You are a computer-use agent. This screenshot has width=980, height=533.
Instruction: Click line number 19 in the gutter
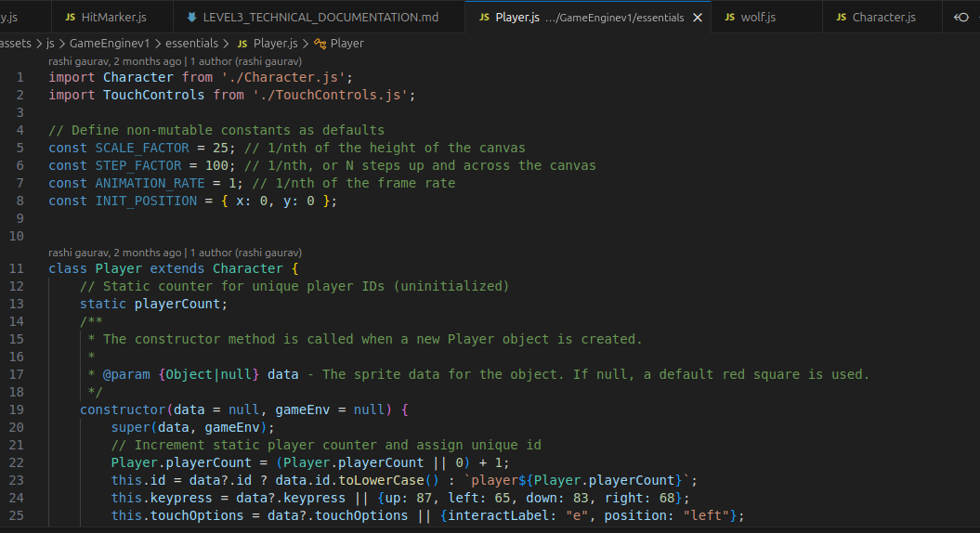[x=16, y=409]
